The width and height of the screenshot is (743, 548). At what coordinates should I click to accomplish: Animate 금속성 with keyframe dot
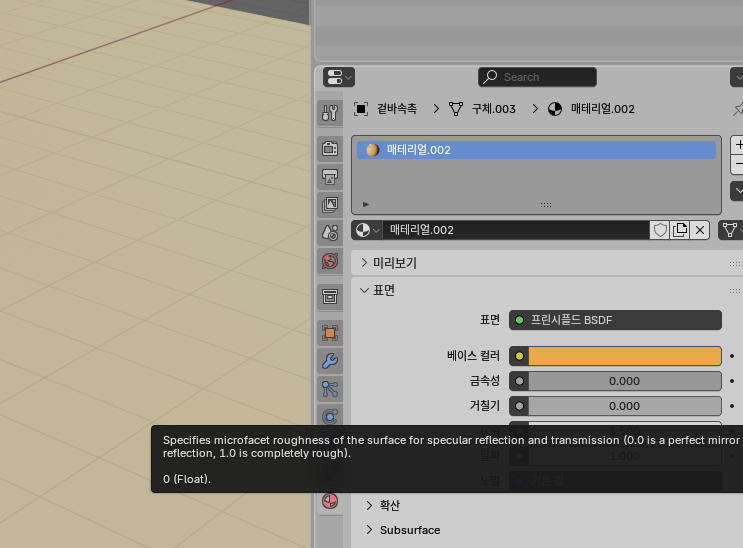[732, 381]
